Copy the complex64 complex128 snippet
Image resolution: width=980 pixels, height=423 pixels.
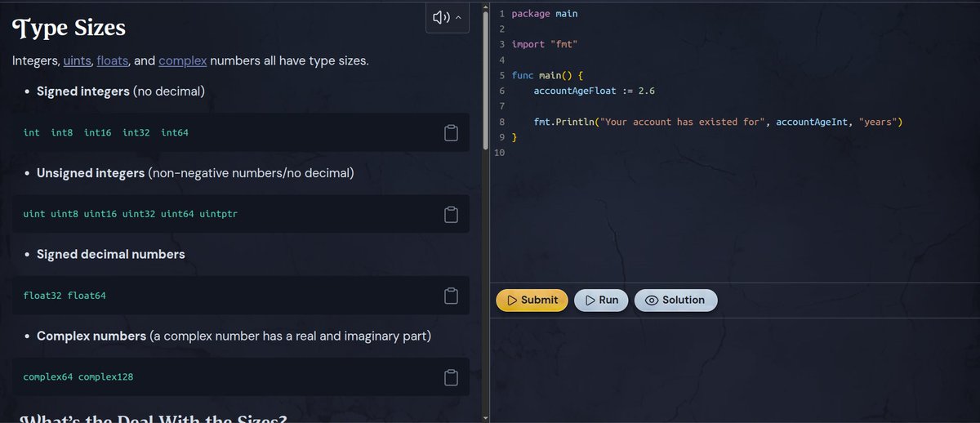point(450,377)
